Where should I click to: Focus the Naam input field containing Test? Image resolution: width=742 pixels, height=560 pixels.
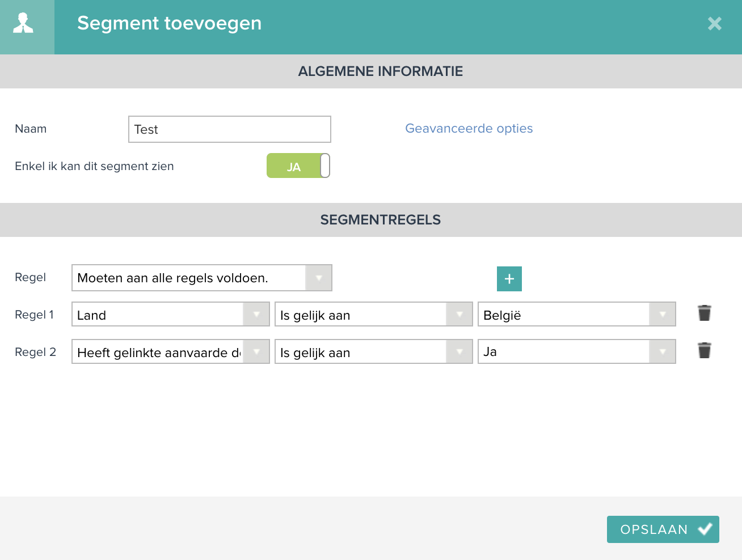[230, 129]
